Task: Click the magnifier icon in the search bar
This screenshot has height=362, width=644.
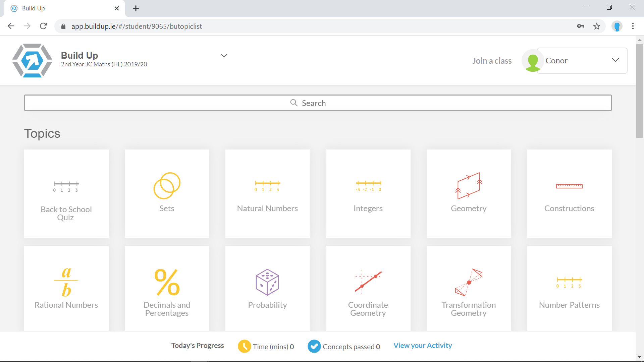Action: point(294,103)
